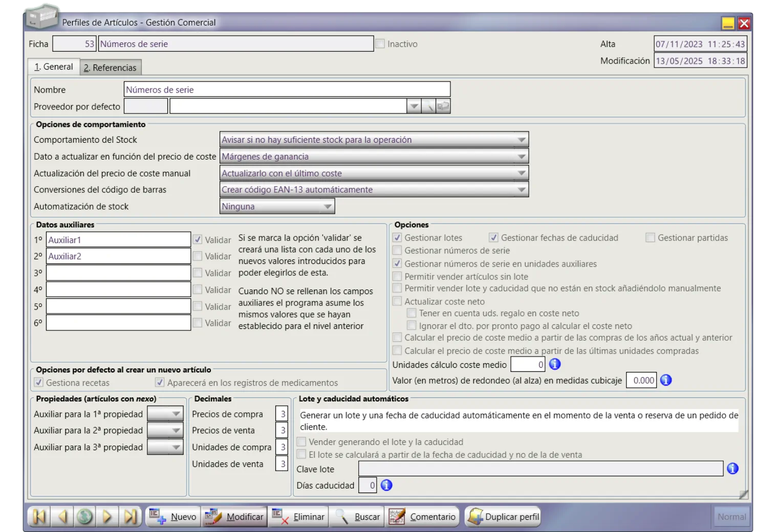776x532 pixels.
Task: Toggle Gestionar fechas de caducidad
Action: click(x=493, y=237)
